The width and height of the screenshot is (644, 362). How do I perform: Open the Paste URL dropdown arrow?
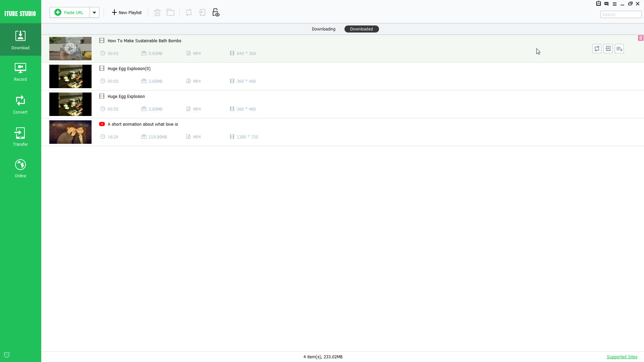(94, 12)
